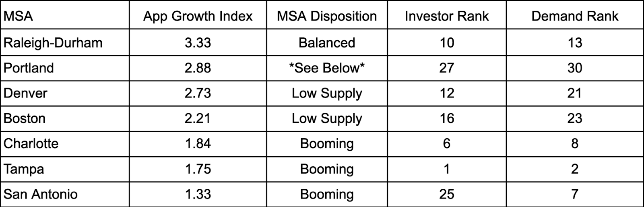Select Portland's investor rank 27
Image resolution: width=644 pixels, height=207 pixels.
pos(446,68)
